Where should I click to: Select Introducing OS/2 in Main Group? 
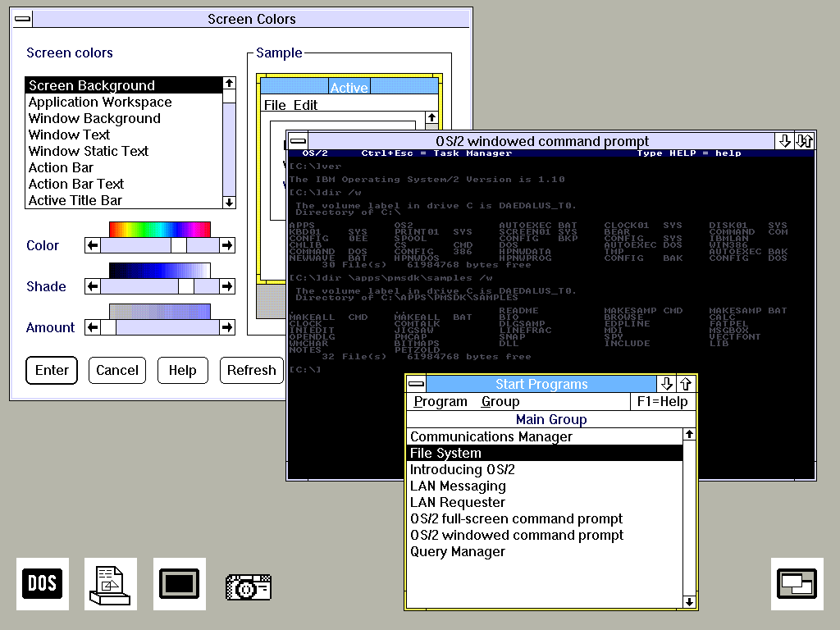tap(545, 469)
